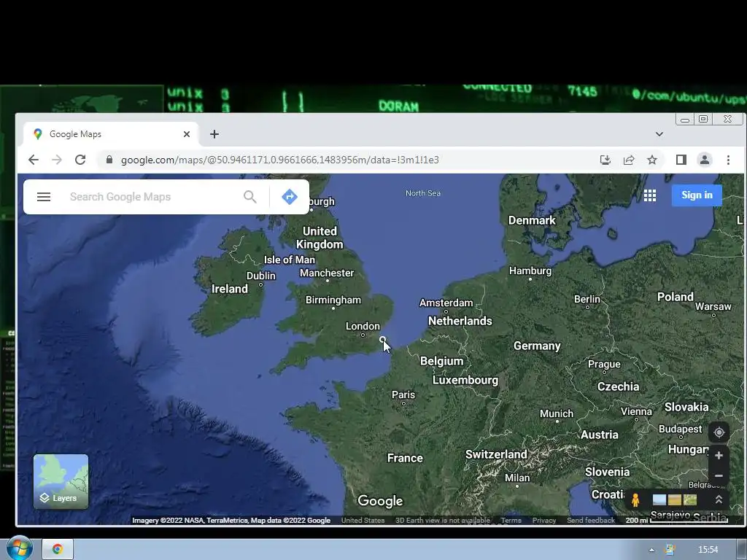Click the Milan label
747x560 pixels.
pos(517,478)
